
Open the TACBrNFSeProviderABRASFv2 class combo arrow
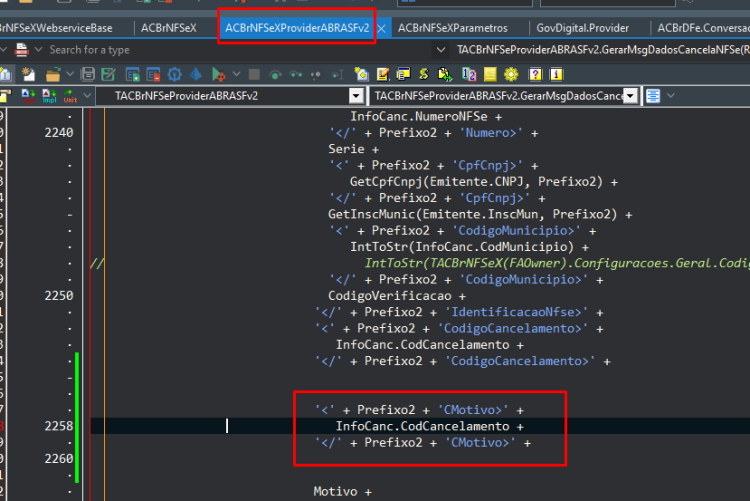[x=356, y=96]
